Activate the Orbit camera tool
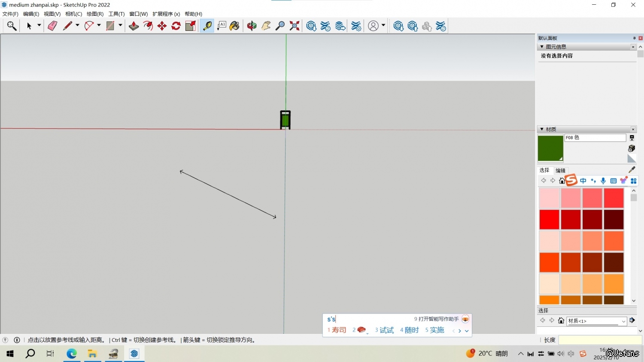 [252, 26]
